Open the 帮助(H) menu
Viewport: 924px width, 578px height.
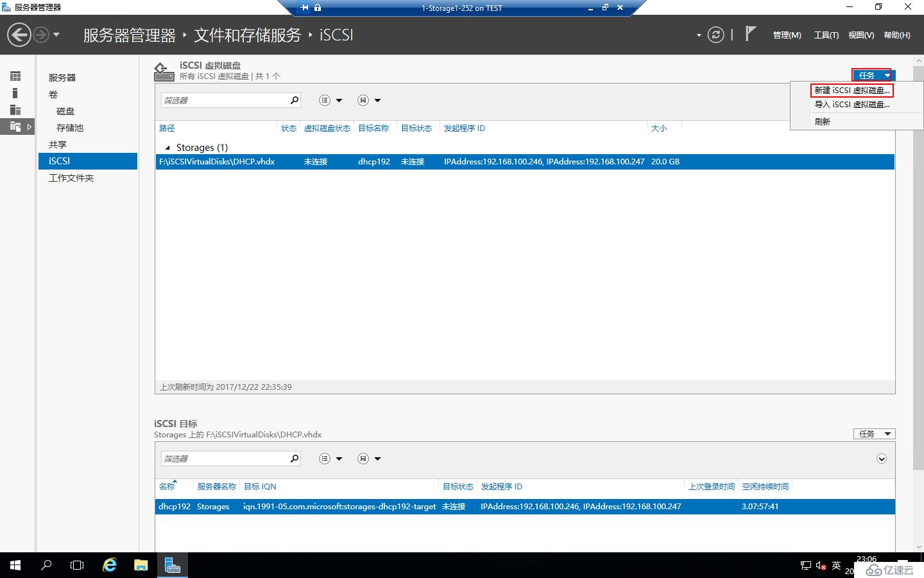tap(897, 35)
